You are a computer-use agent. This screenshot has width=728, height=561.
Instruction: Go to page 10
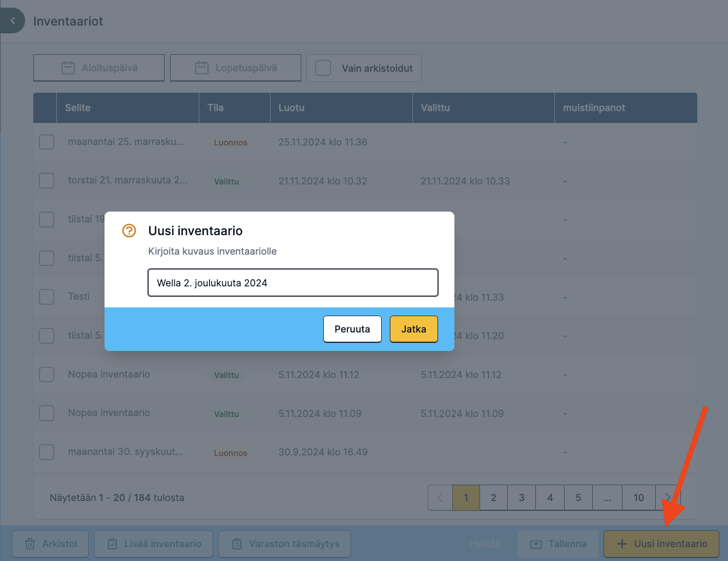click(x=639, y=497)
